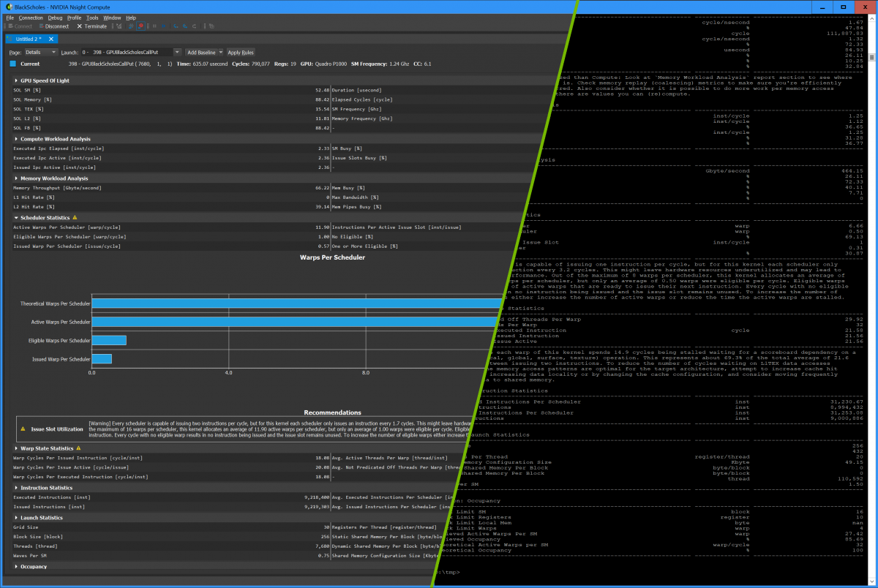Image resolution: width=878 pixels, height=588 pixels.
Task: Expand the Launch Statistics section
Action: click(x=15, y=518)
